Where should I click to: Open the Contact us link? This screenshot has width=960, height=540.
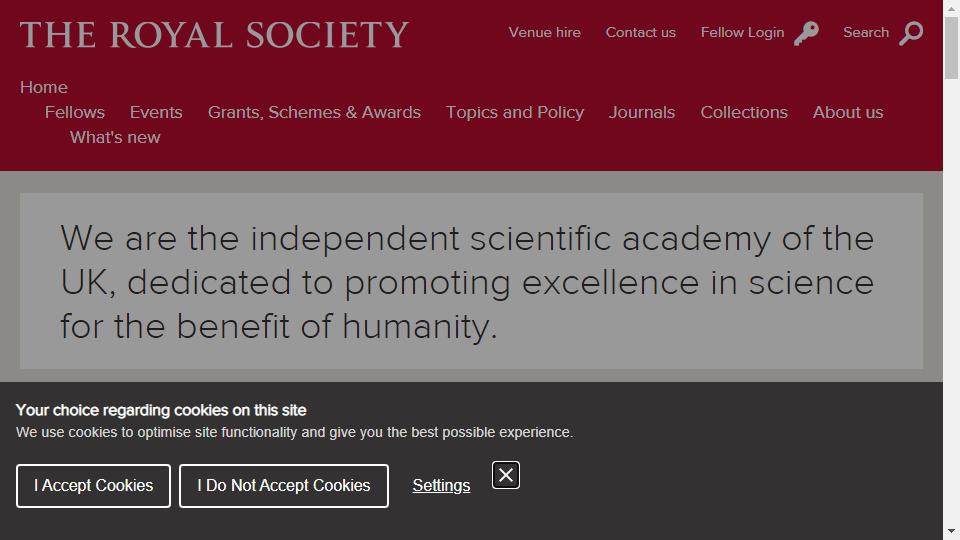[640, 32]
